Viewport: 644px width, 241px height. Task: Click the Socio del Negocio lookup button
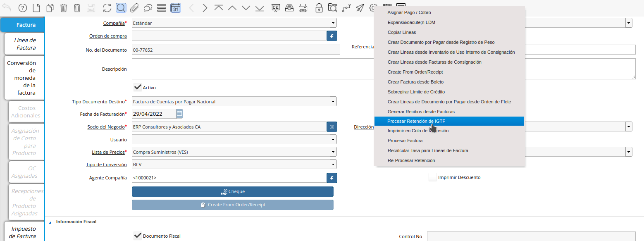point(332,126)
